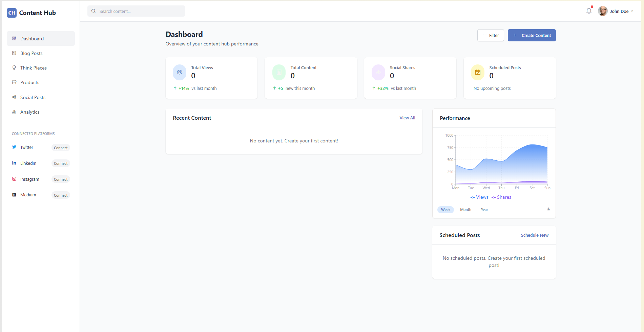Focus the Search content field
The width and height of the screenshot is (644, 332).
click(x=139, y=11)
